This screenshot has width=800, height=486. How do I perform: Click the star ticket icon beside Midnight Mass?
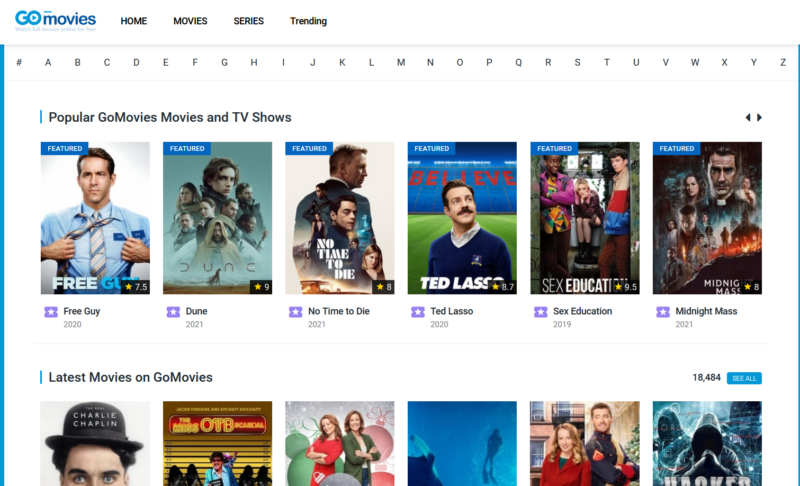[663, 312]
